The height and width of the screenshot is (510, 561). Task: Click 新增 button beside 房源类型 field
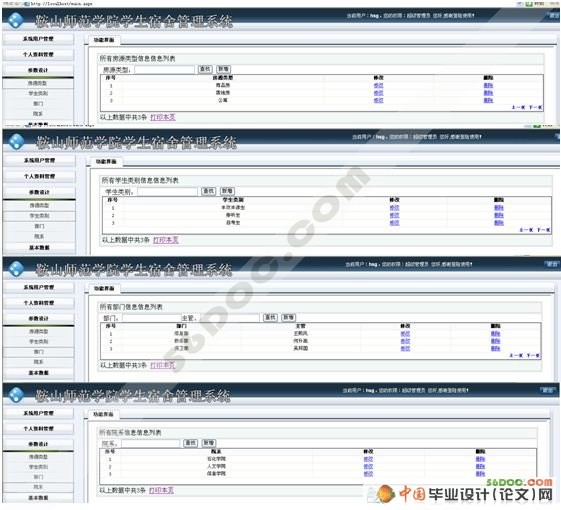click(x=224, y=69)
